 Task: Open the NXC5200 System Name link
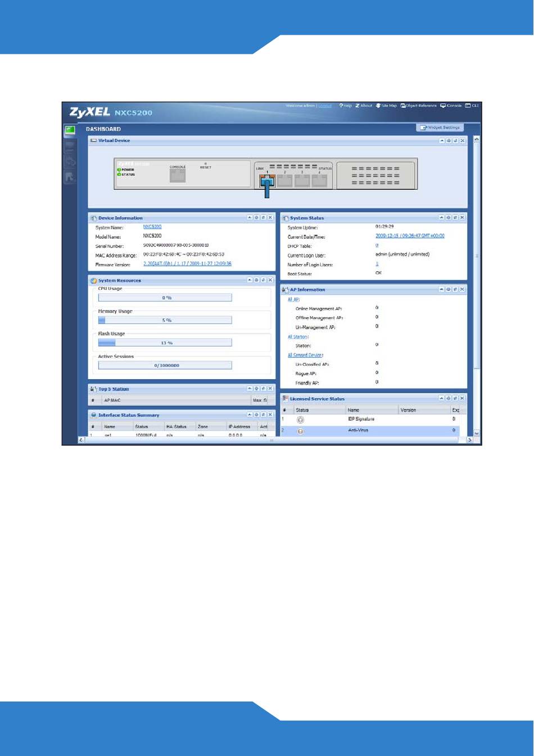click(x=152, y=227)
